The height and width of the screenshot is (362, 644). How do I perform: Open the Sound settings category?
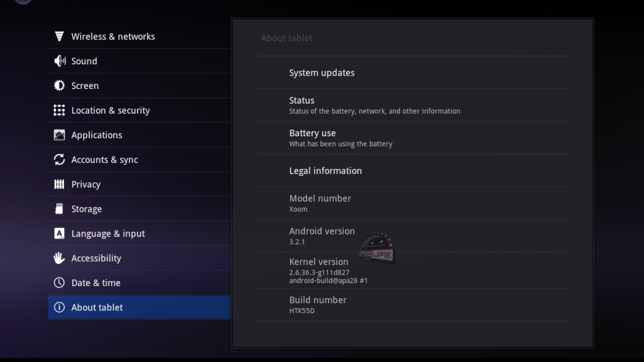tap(138, 61)
